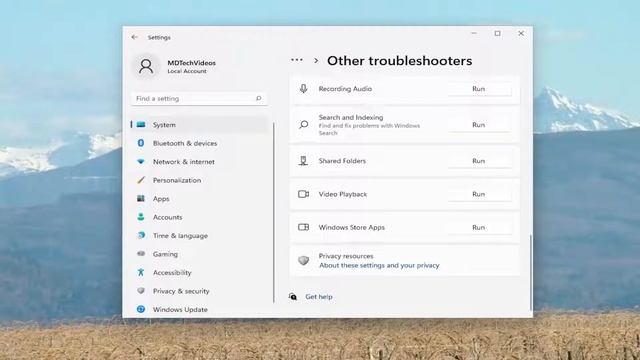Image resolution: width=640 pixels, height=360 pixels.
Task: Open Accounts settings
Action: point(199,217)
